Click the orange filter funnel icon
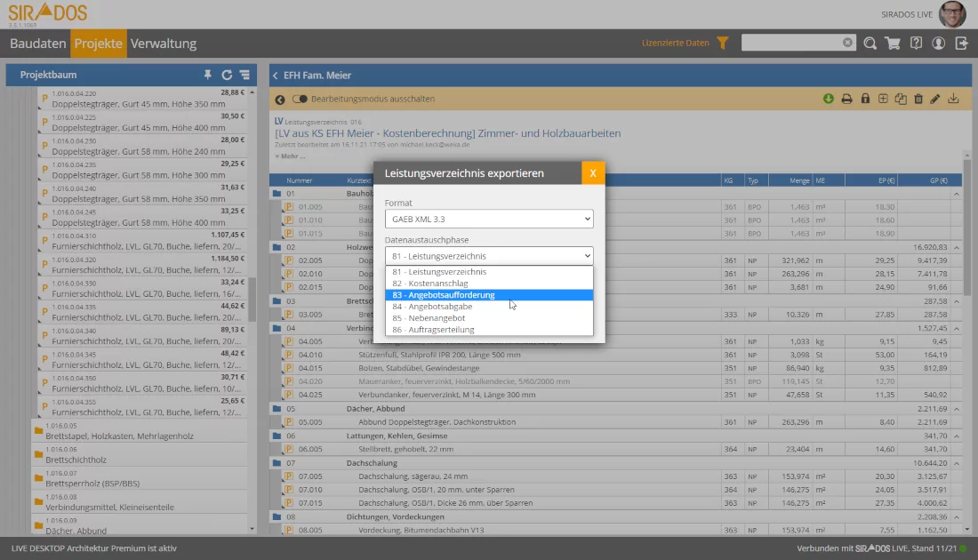Screen dimensions: 978x560 [723, 43]
